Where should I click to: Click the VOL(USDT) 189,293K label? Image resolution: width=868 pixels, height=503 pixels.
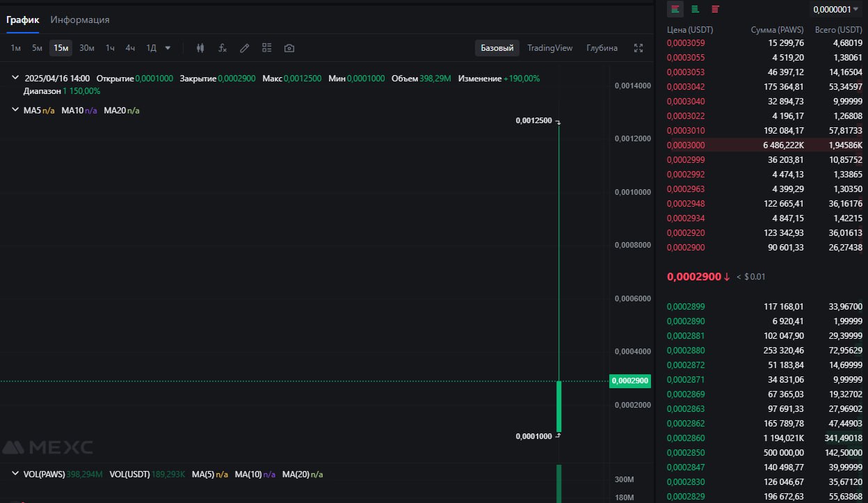[147, 474]
